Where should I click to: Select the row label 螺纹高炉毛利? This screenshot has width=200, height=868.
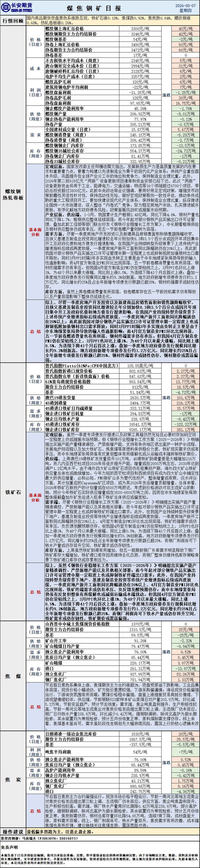[x=58, y=82]
